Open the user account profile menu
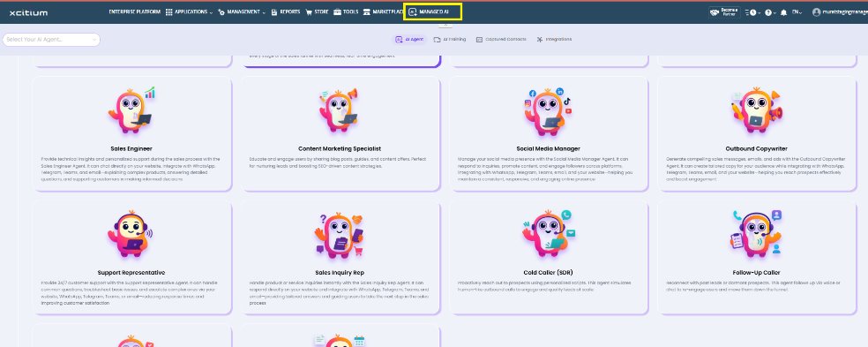The width and height of the screenshot is (868, 347). (840, 12)
